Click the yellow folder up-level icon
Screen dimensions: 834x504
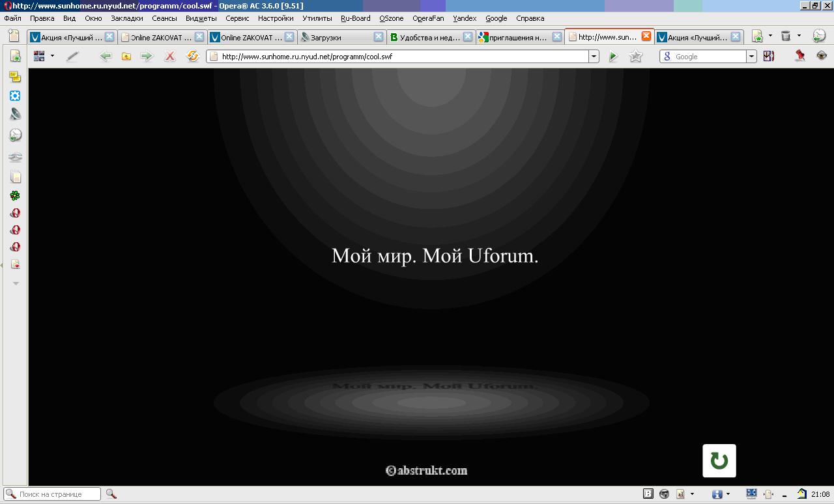click(126, 56)
